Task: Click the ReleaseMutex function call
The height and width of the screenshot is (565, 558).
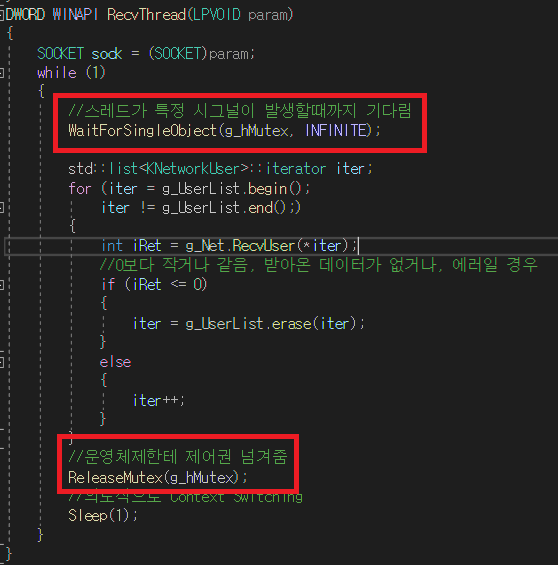Action: (115, 478)
